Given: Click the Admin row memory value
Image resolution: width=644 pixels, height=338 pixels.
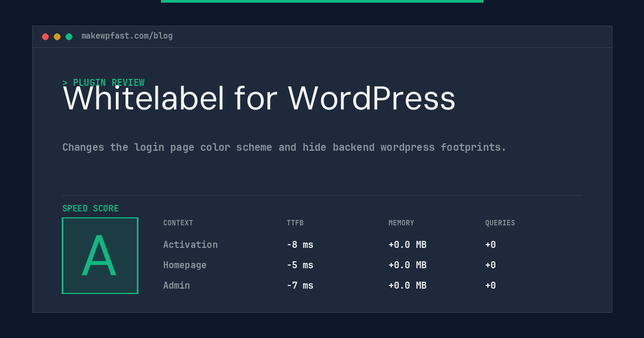Looking at the screenshot, I should click(407, 285).
